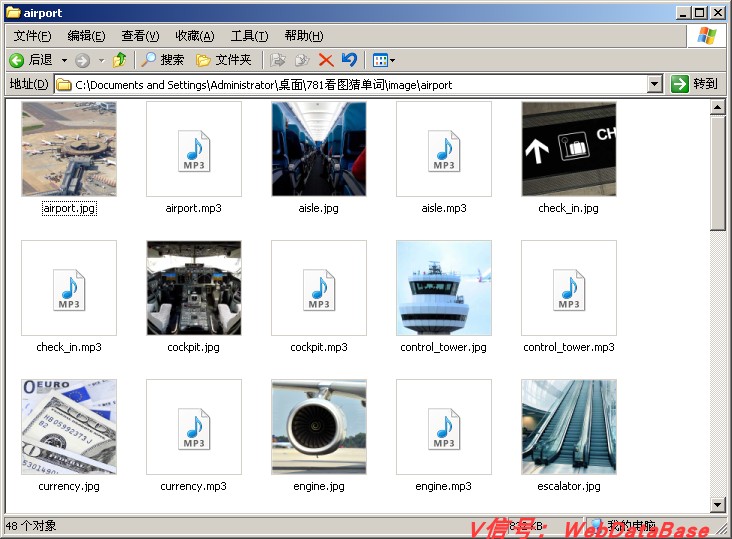Image resolution: width=732 pixels, height=539 pixels.
Task: Click the blue Undo icon
Action: 349,59
